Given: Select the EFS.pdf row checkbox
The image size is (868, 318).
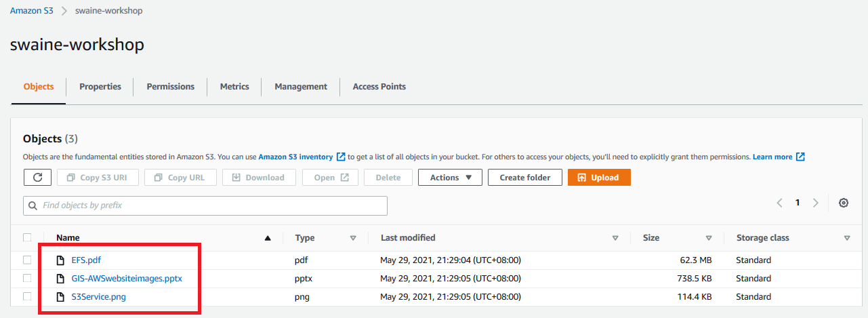Looking at the screenshot, I should [27, 260].
